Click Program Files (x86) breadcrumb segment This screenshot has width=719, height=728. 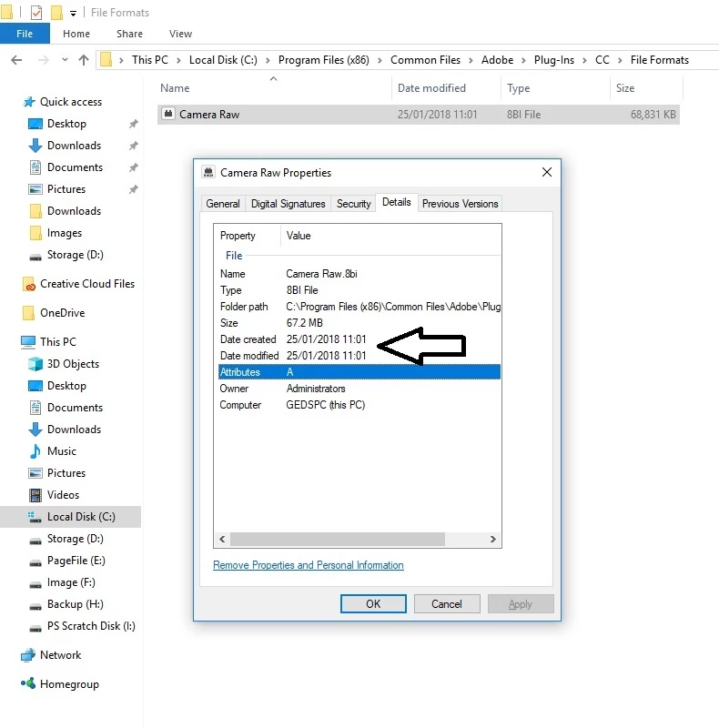coord(324,60)
